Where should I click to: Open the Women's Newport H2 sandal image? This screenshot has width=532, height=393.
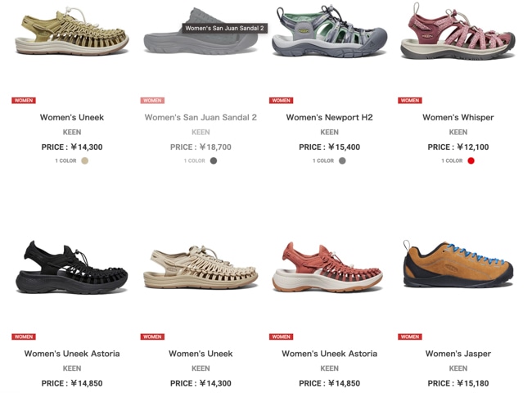(x=329, y=32)
